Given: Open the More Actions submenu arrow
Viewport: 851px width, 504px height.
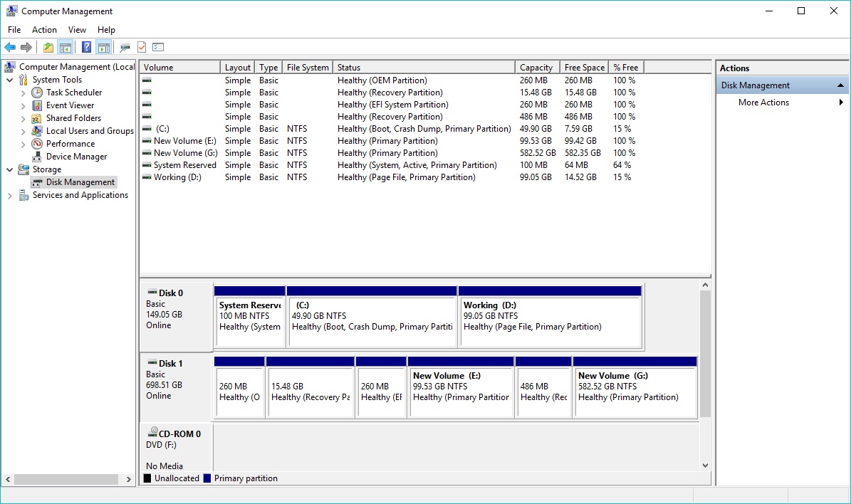Looking at the screenshot, I should click(x=841, y=102).
